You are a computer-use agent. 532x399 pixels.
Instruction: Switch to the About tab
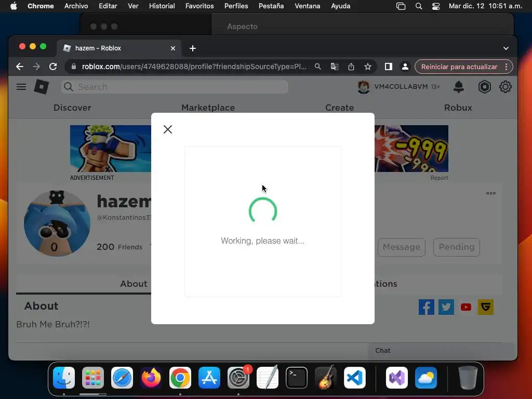click(134, 284)
